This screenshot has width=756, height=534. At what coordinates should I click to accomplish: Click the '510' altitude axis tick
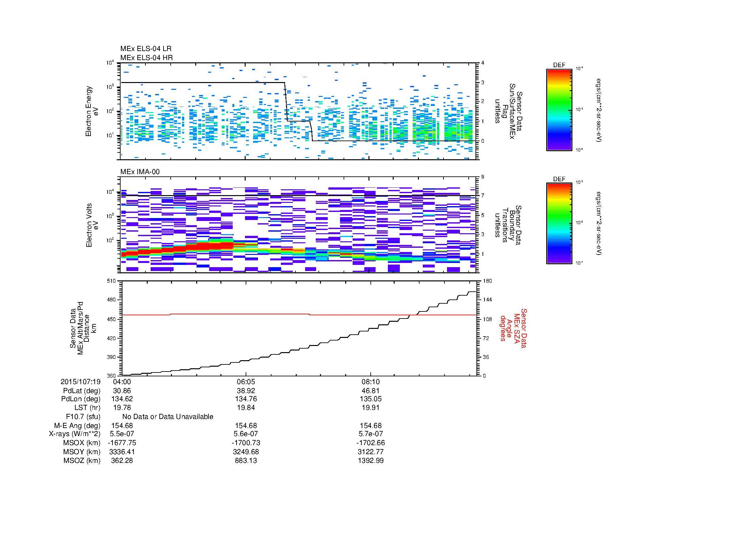(112, 281)
